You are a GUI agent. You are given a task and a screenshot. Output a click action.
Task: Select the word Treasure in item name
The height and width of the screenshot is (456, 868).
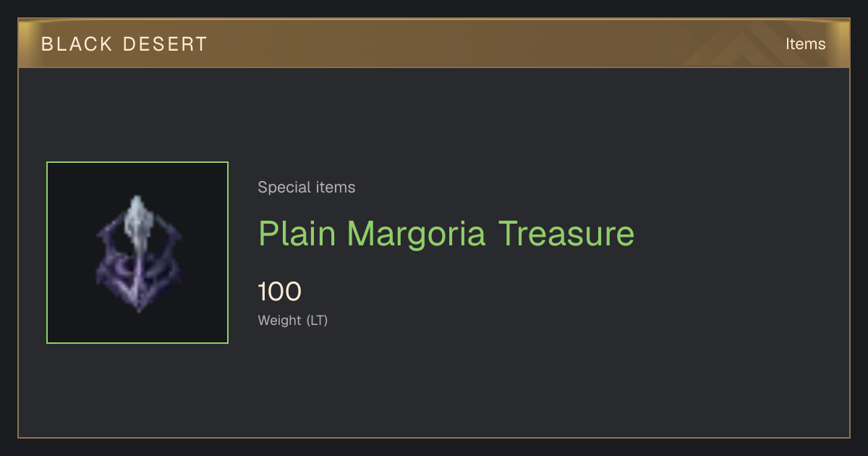[x=566, y=234]
